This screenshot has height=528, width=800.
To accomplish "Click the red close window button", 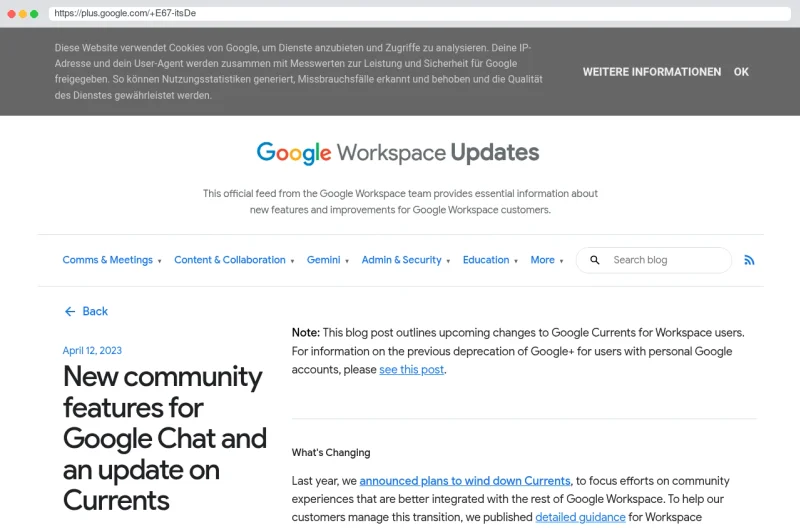I will pos(11,14).
